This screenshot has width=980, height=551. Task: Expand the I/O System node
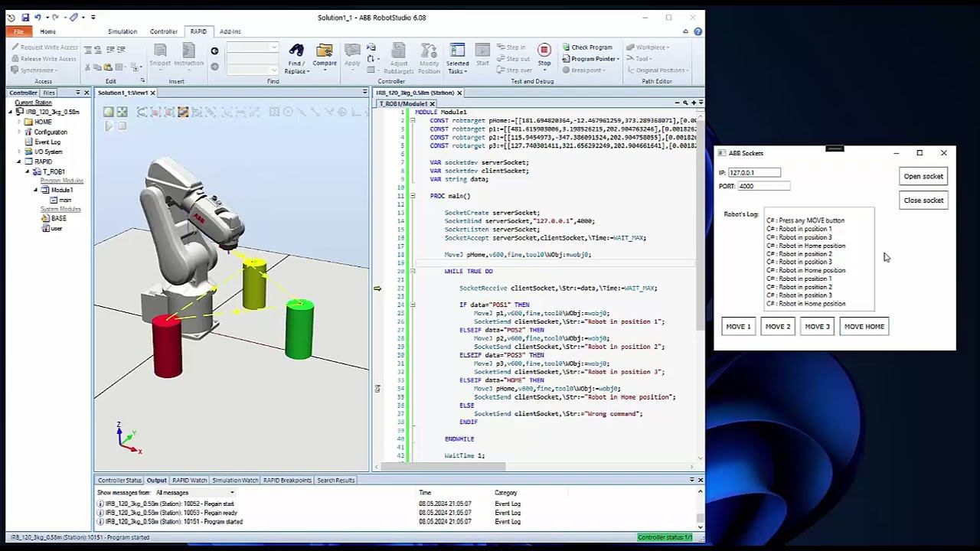[x=19, y=152]
